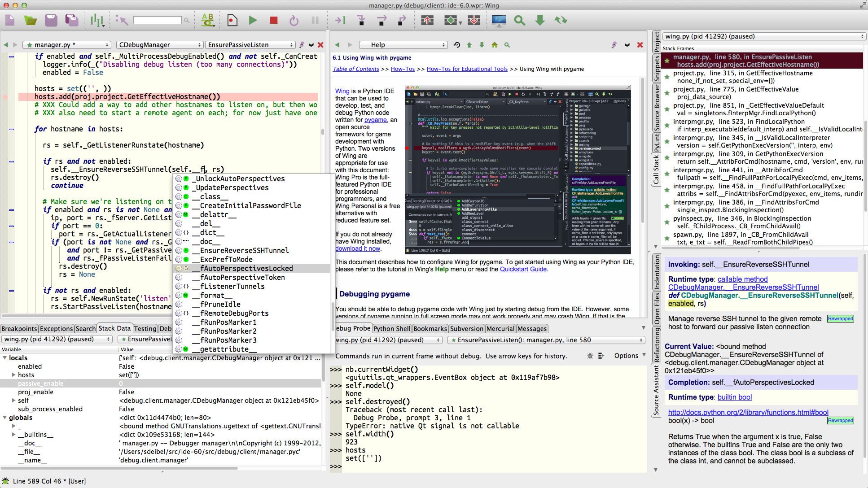Image resolution: width=868 pixels, height=488 pixels.
Task: Pin the Help panel with its pushpin icon
Action: point(614,45)
